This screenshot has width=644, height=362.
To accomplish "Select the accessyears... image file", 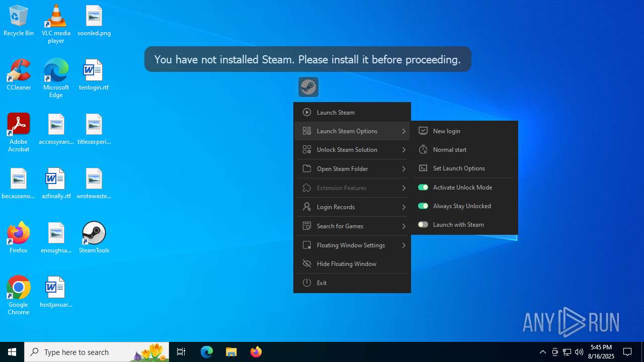I will 56,129.
